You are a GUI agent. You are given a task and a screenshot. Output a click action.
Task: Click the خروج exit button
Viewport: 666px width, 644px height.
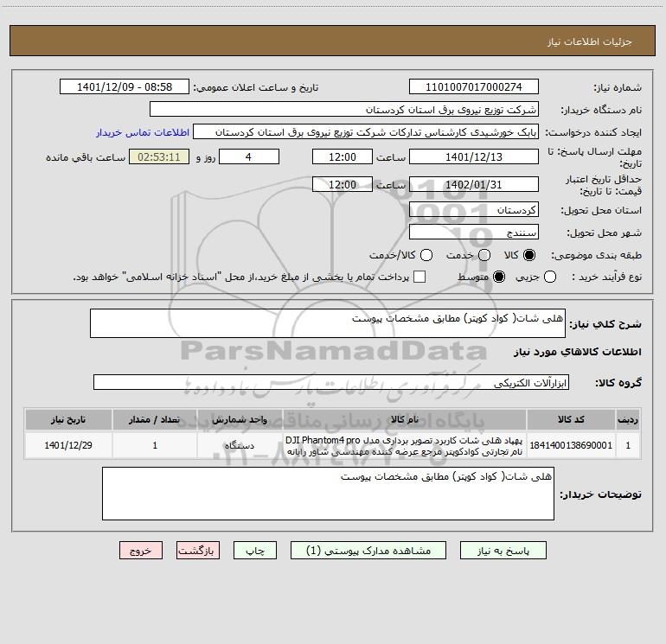141,551
